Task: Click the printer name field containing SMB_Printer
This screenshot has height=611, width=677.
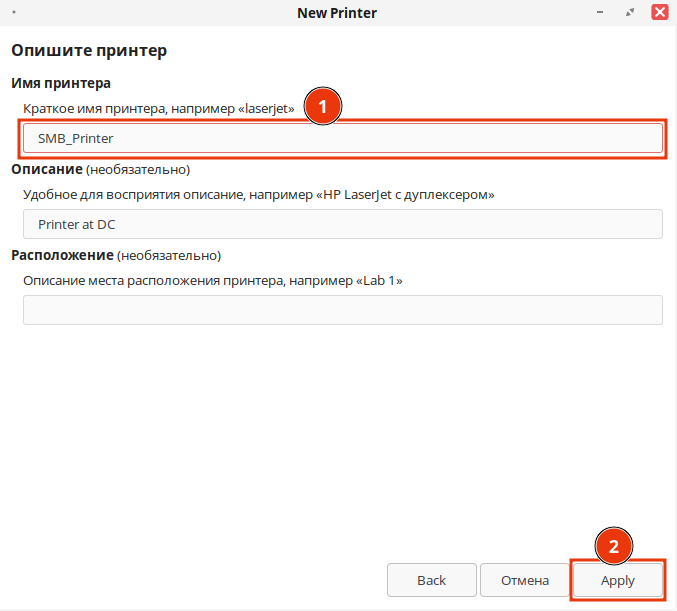Action: pos(342,138)
